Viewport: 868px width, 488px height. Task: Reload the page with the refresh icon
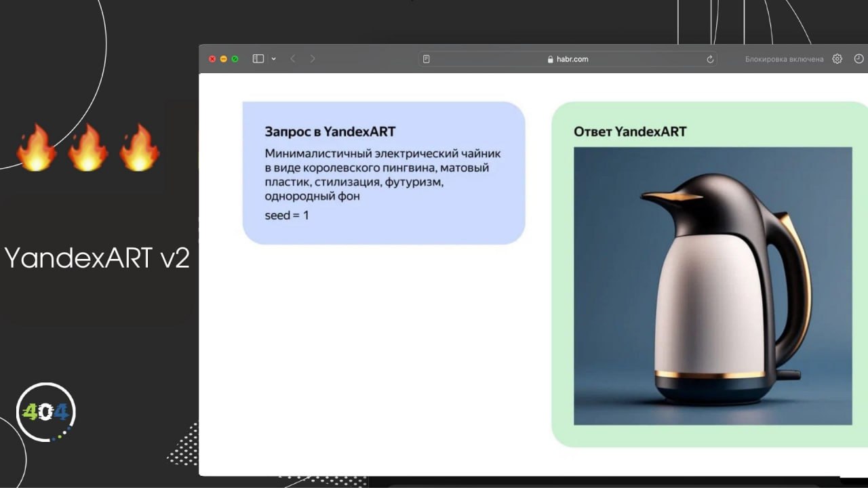point(710,59)
